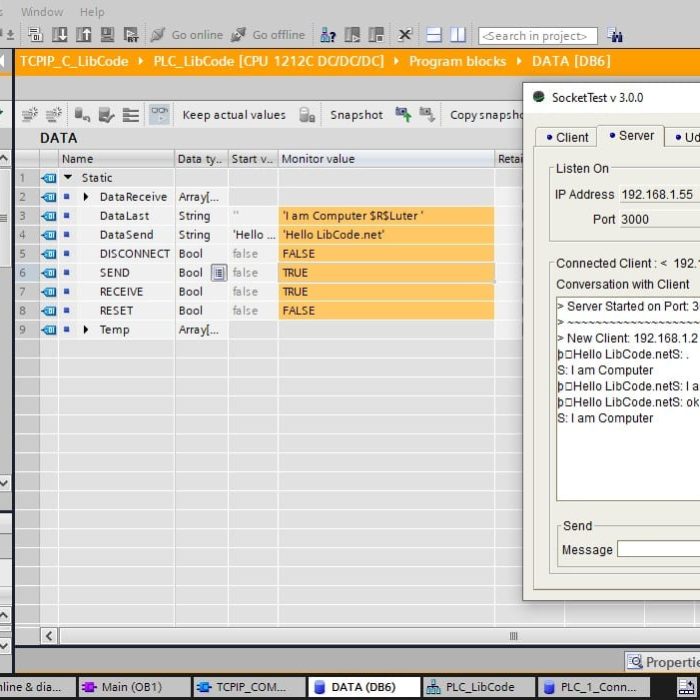Click the first data block toolbar icon

click(30, 115)
